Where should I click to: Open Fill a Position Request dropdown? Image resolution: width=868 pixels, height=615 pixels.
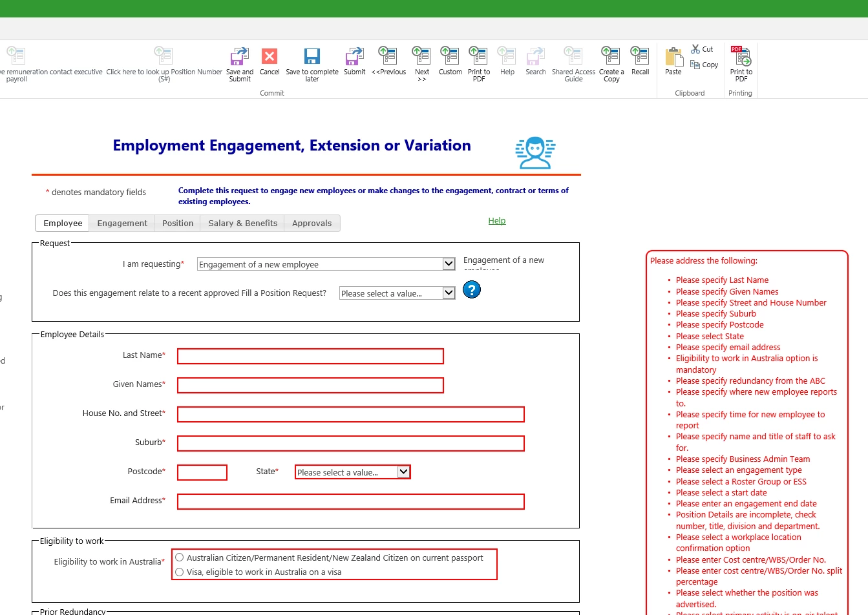click(397, 293)
